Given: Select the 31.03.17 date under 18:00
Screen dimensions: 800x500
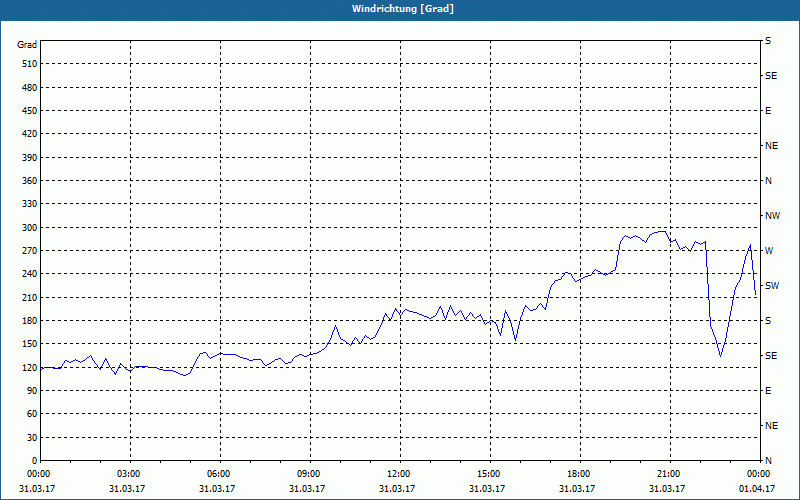Looking at the screenshot, I should pyautogui.click(x=577, y=488).
